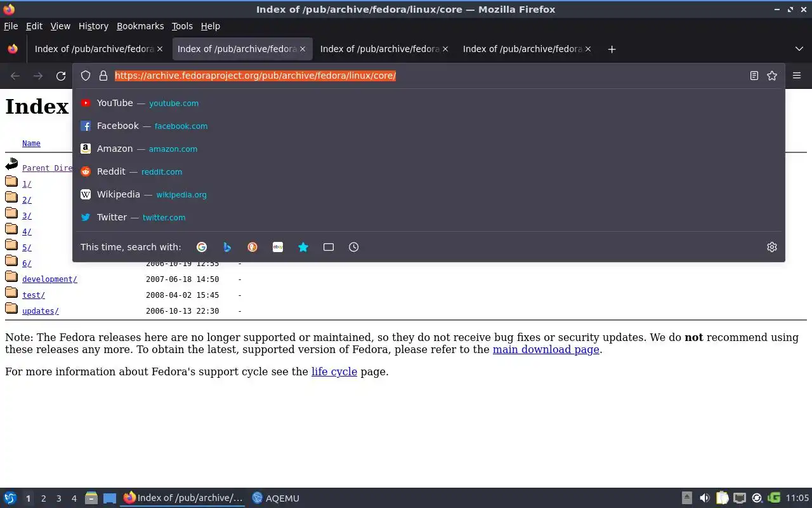This screenshot has height=508, width=812.
Task: Switch to the first browser tab
Action: tap(98, 49)
